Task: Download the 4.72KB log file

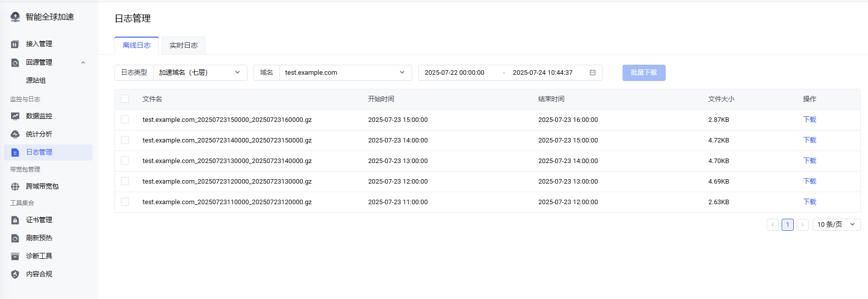Action: 809,140
